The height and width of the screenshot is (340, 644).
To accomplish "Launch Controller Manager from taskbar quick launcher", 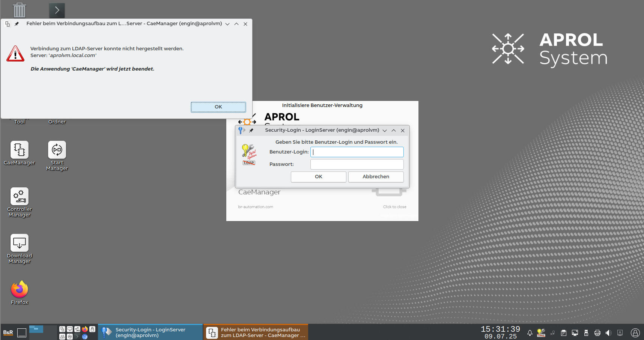I will pyautogui.click(x=77, y=329).
